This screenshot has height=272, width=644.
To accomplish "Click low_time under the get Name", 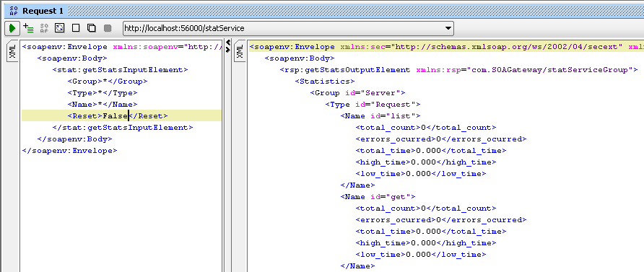I will tap(421, 254).
